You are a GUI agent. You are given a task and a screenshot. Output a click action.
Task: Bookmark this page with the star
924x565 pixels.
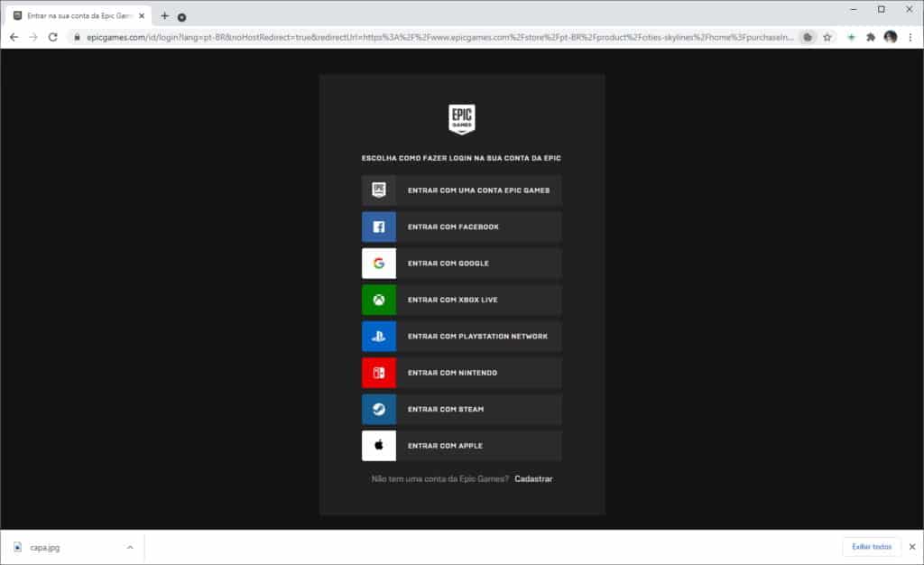pos(827,37)
